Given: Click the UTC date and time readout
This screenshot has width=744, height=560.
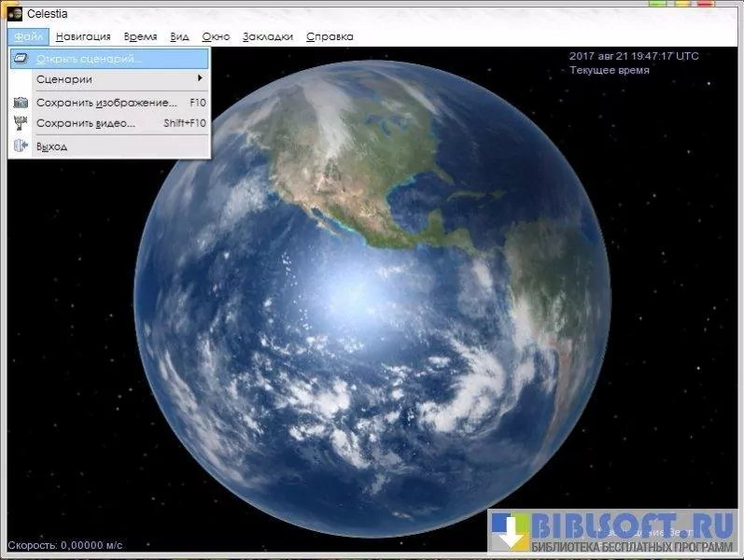Looking at the screenshot, I should point(634,56).
